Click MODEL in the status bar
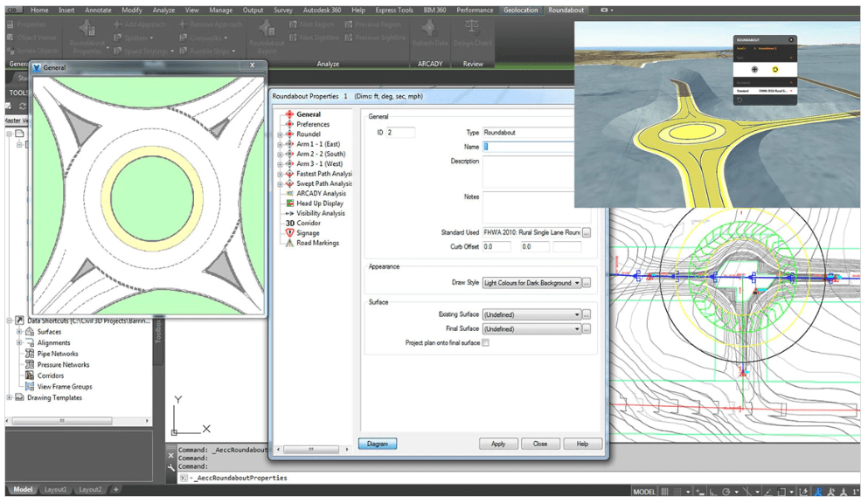868x503 pixels. pos(644,492)
